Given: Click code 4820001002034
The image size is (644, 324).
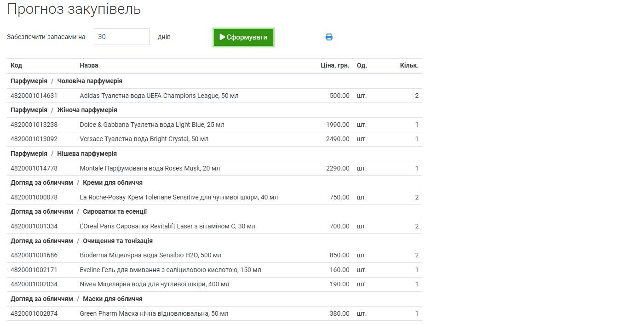Looking at the screenshot, I should pos(34,284).
